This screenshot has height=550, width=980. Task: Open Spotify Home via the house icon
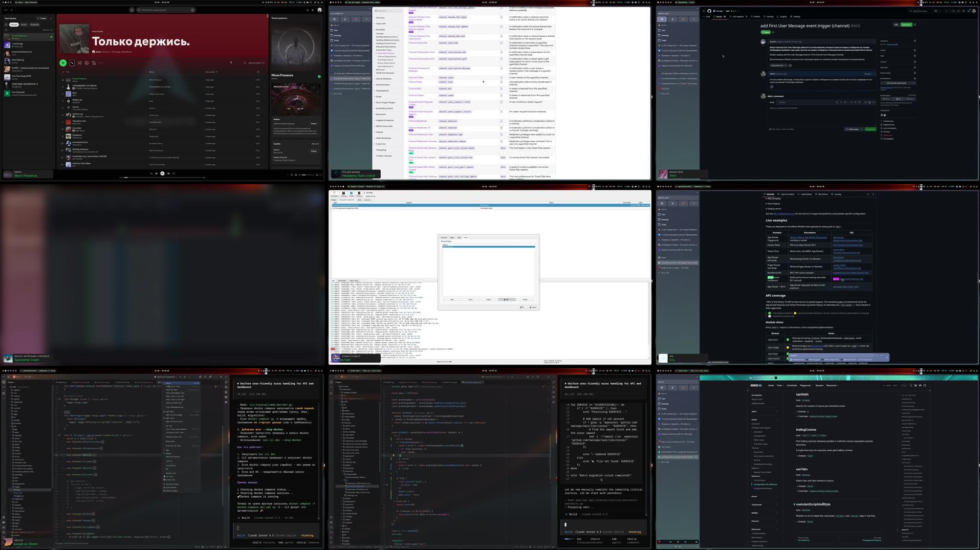coord(132,10)
